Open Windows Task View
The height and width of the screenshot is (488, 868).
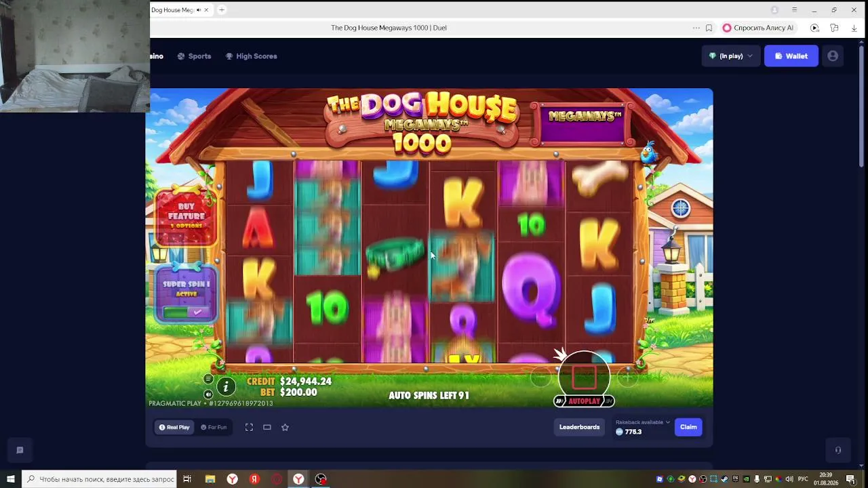[x=187, y=479]
